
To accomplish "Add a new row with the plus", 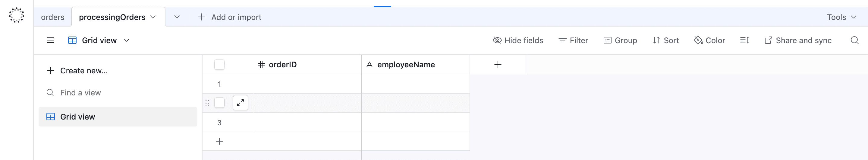I will (219, 142).
